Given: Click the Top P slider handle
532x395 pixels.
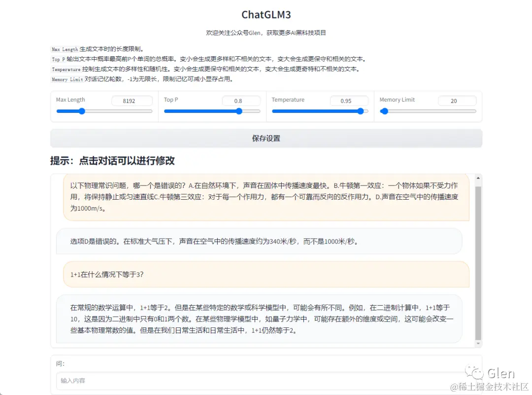Looking at the screenshot, I should (239, 111).
